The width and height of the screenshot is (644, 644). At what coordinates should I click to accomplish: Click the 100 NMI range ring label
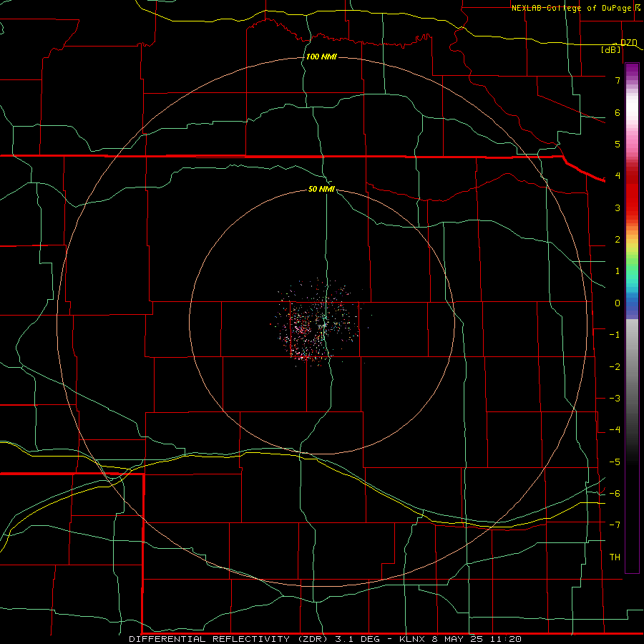coord(321,57)
